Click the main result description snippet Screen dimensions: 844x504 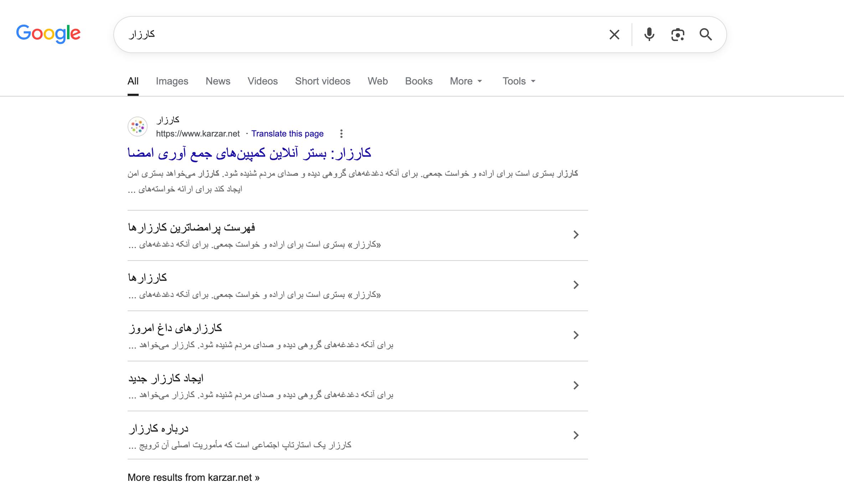pyautogui.click(x=353, y=181)
